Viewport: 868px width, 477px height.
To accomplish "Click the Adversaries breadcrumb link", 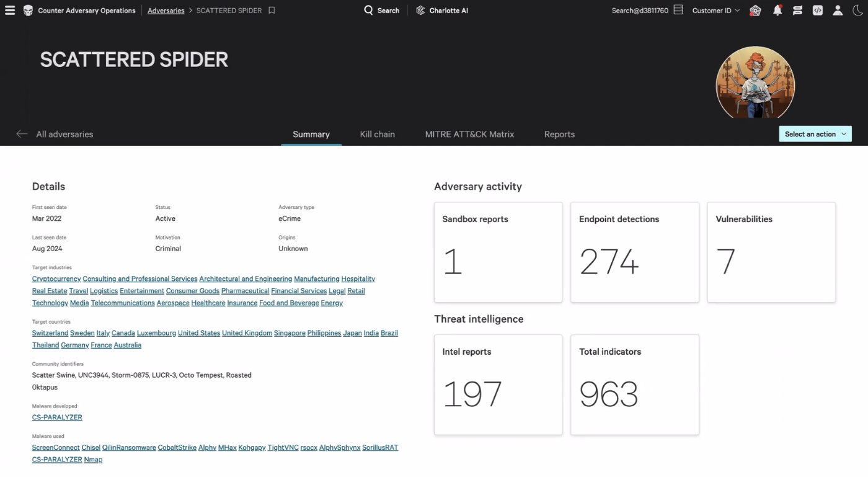I will pyautogui.click(x=166, y=11).
